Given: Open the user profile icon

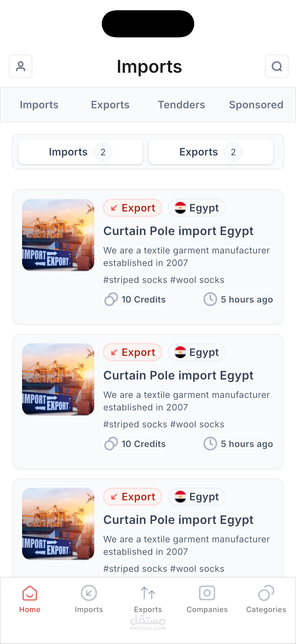Looking at the screenshot, I should [x=20, y=67].
